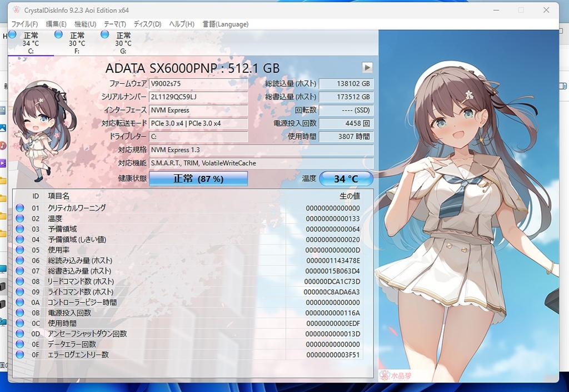The width and height of the screenshot is (569, 392).
Task: Click status icon for 05 使用率 row
Action: (x=20, y=250)
